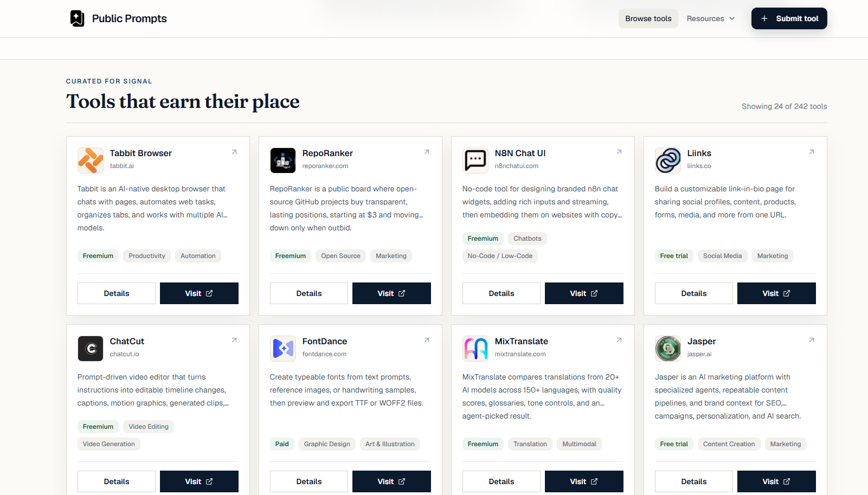Open the Browse tools nav item

point(648,18)
